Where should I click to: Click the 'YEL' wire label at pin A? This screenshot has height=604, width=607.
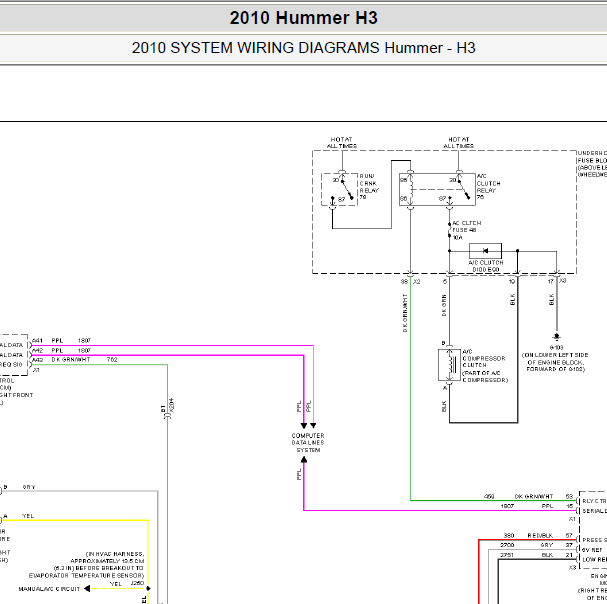(28, 516)
